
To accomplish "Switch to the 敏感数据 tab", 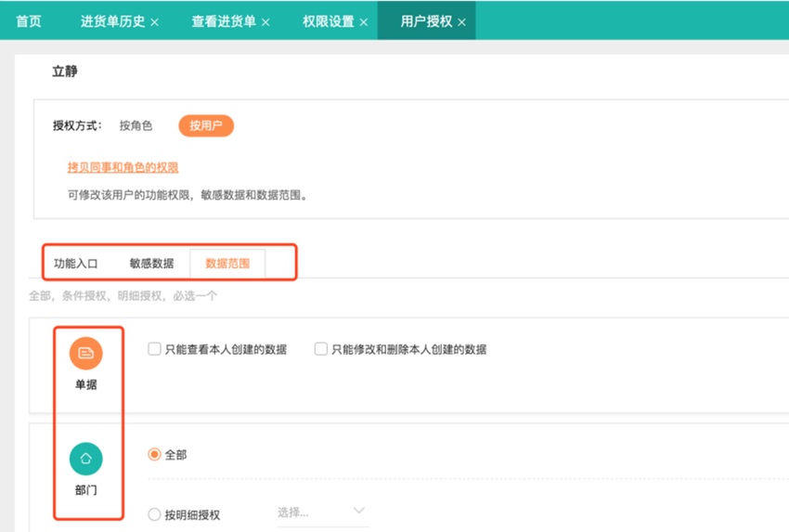I will [151, 263].
